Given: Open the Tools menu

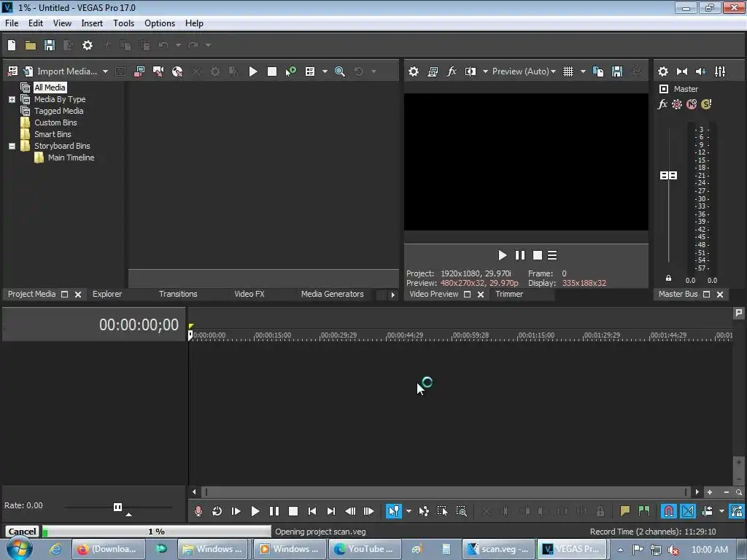Looking at the screenshot, I should 123,23.
